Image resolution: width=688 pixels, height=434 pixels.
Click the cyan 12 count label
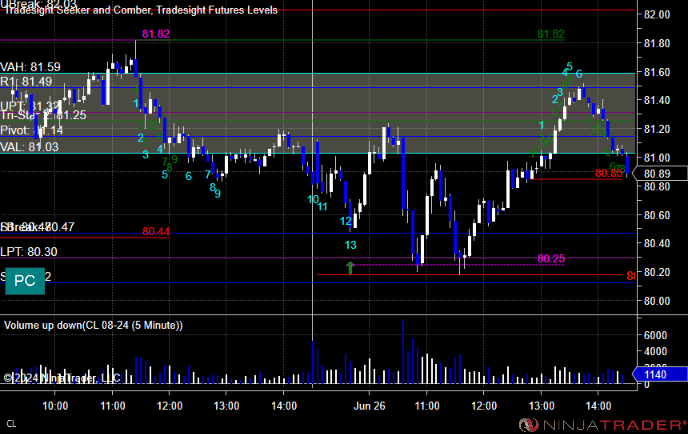[x=346, y=221]
